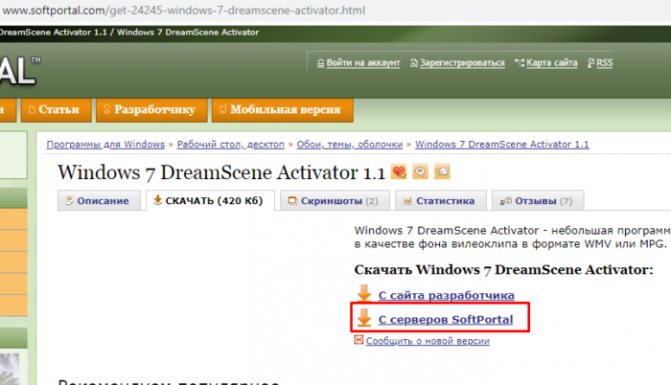Go to Рабочий стол, десктоп breadcrumb
671x385 pixels.
(x=231, y=145)
